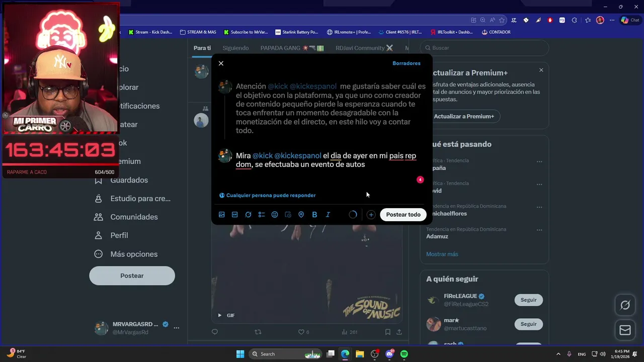Add a poll to the post
The image size is (644, 362).
[x=261, y=215]
